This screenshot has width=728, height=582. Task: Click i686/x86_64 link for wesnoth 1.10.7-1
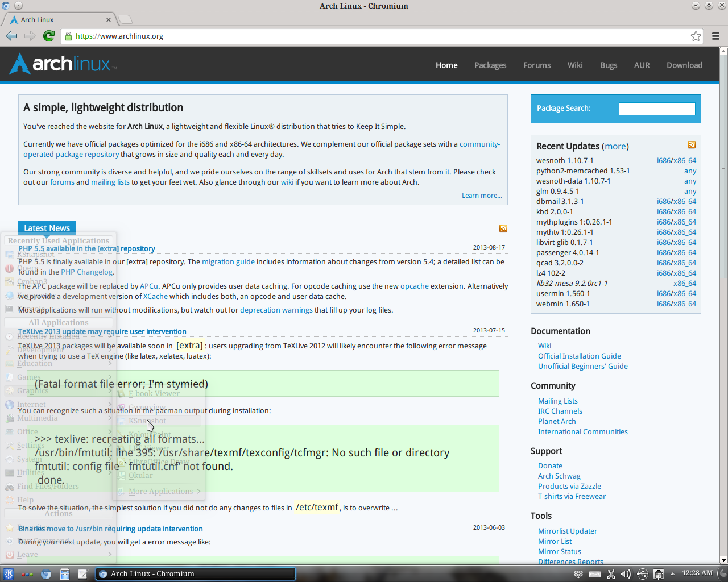click(676, 161)
